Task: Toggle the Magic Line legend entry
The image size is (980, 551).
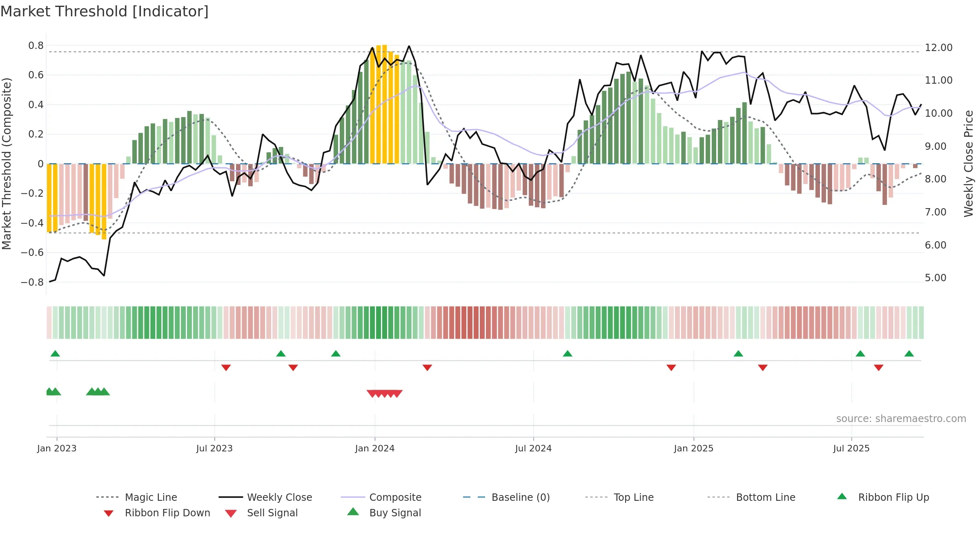Action: tap(136, 497)
